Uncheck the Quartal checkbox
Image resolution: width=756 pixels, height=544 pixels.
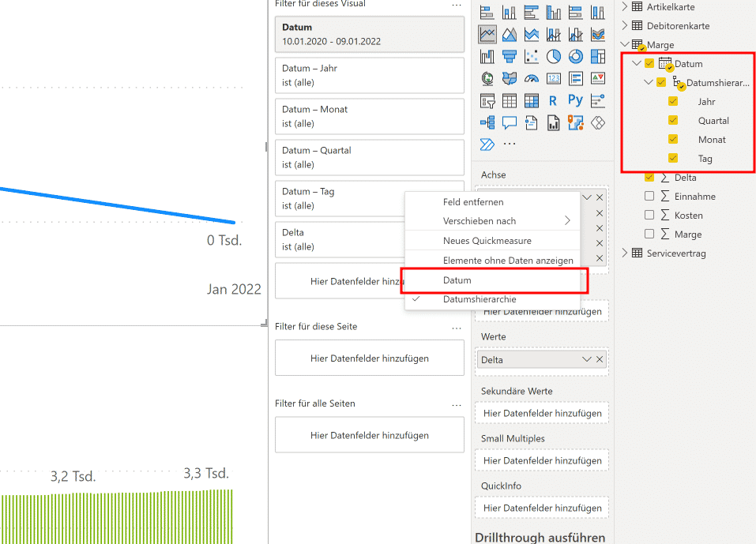[x=673, y=121]
